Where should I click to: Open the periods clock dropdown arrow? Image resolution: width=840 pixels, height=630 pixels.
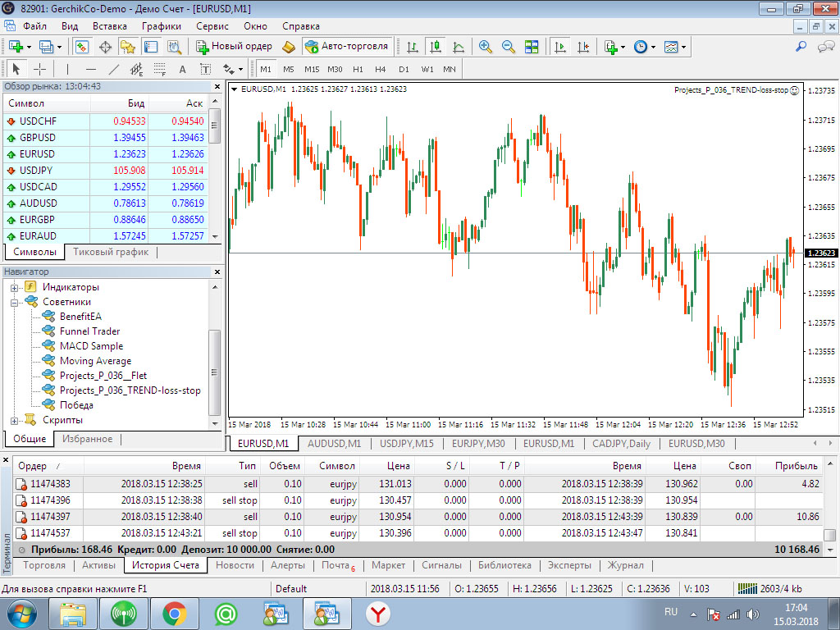point(653,47)
